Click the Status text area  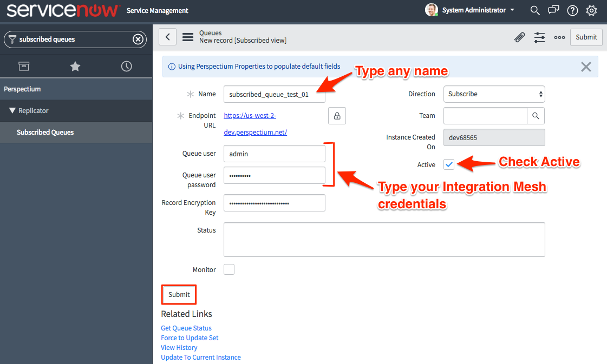click(384, 240)
